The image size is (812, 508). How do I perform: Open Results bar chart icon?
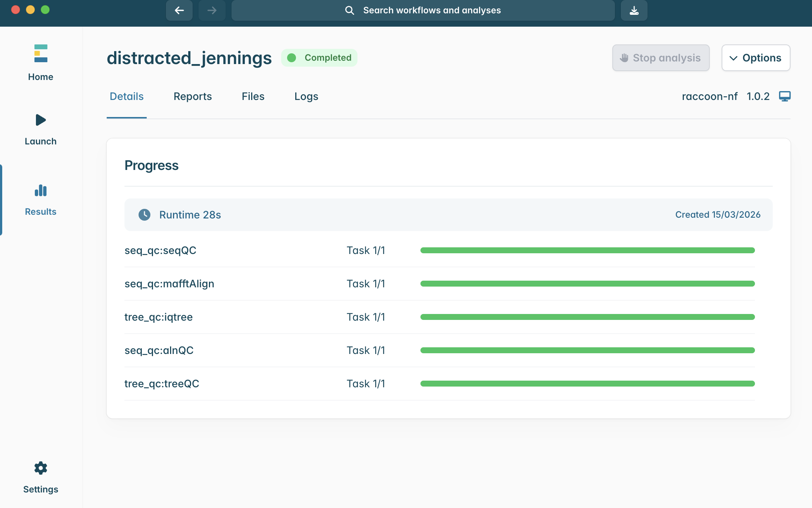coord(41,191)
